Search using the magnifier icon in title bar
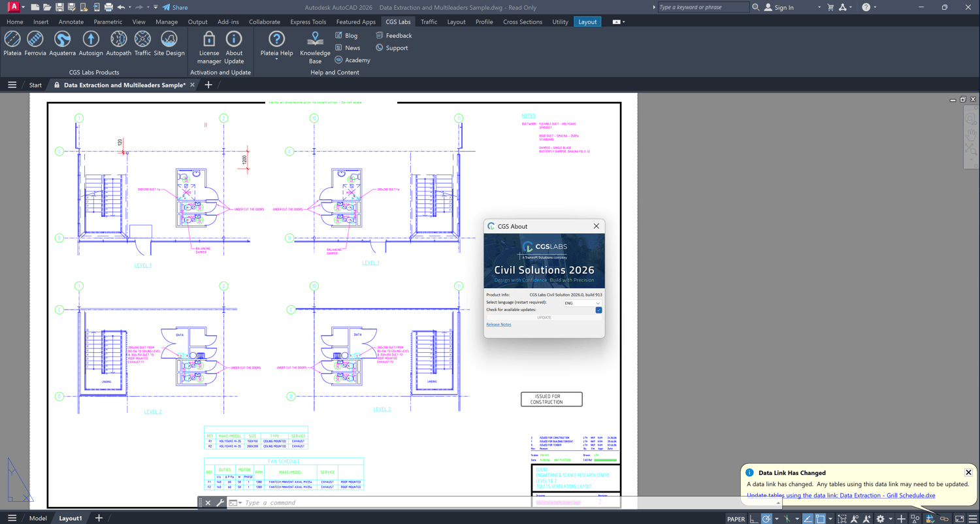 click(x=756, y=7)
